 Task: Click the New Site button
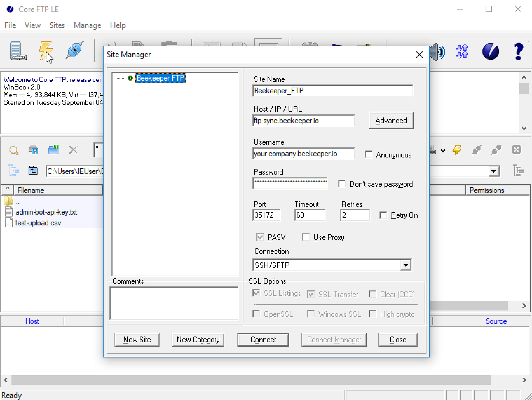click(137, 340)
